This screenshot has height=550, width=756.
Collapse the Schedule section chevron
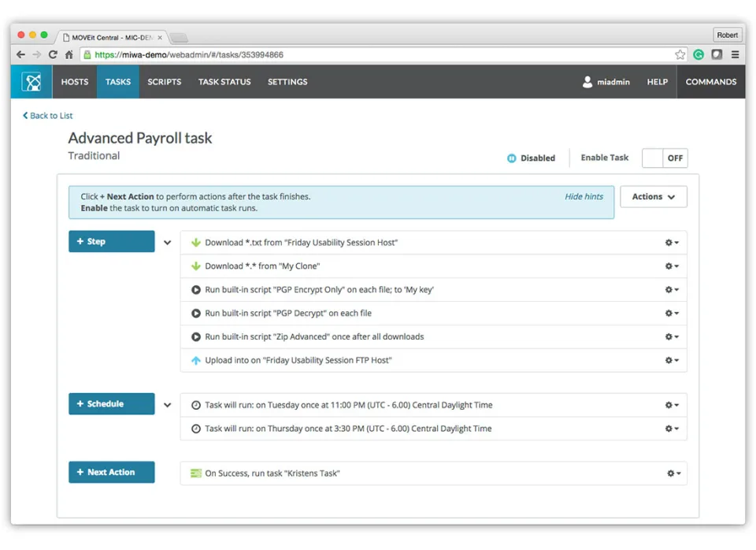click(167, 405)
